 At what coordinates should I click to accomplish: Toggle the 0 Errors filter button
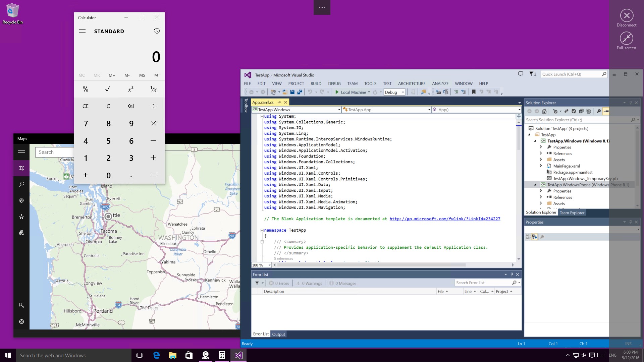tap(279, 283)
